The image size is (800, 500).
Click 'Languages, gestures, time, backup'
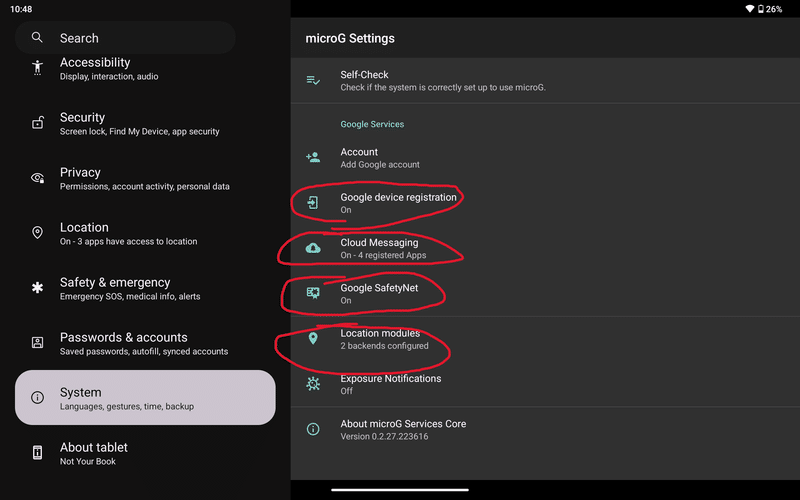[127, 407]
